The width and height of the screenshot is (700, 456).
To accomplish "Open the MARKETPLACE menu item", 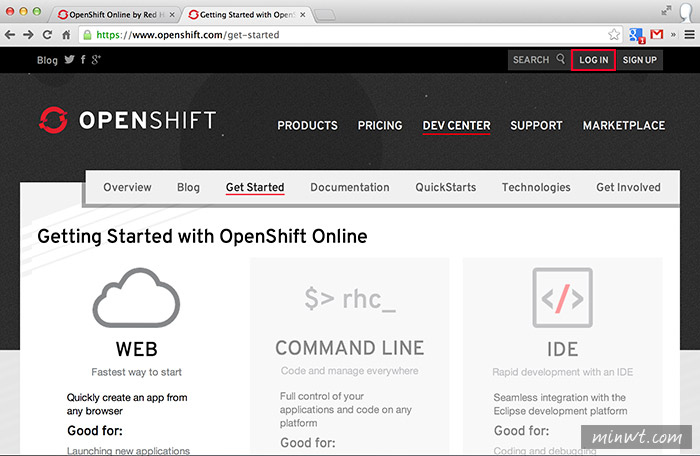I will [x=624, y=126].
